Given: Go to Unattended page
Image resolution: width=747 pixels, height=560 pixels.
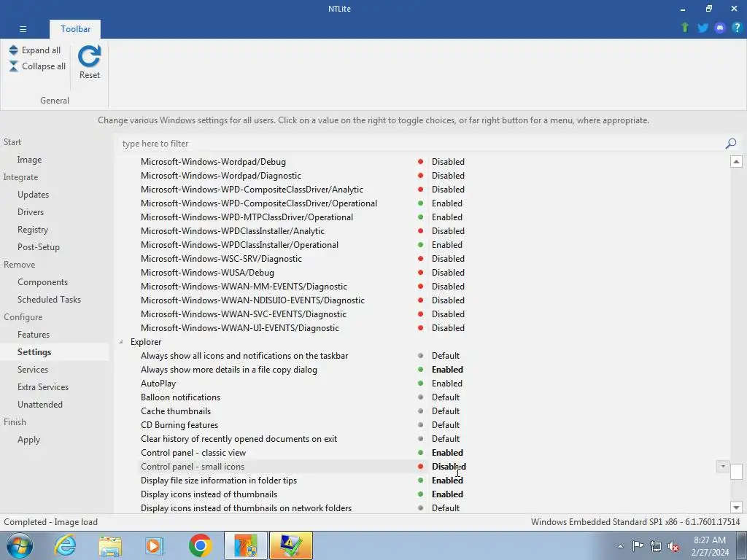Looking at the screenshot, I should click(40, 404).
